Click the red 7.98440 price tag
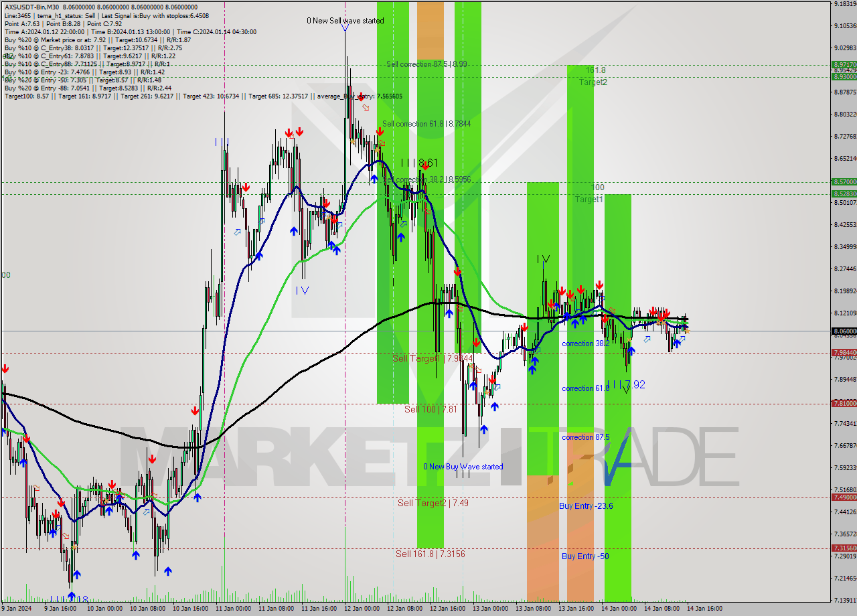Screen dimensions: 857x616 (x=844, y=352)
